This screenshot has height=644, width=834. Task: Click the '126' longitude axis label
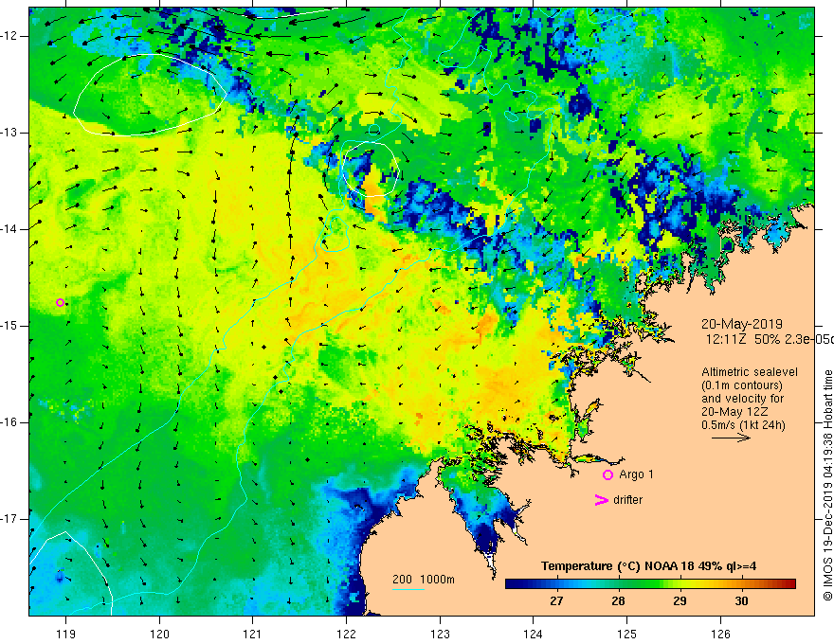720,634
